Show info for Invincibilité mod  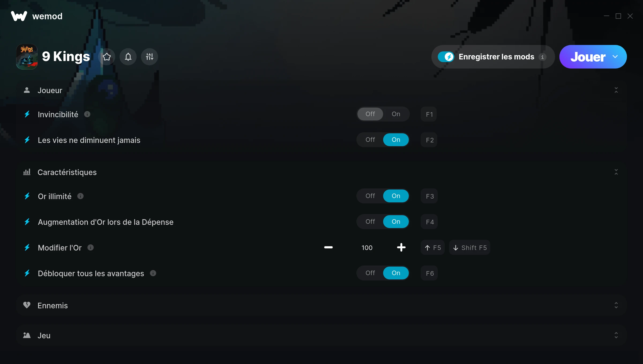click(x=87, y=114)
